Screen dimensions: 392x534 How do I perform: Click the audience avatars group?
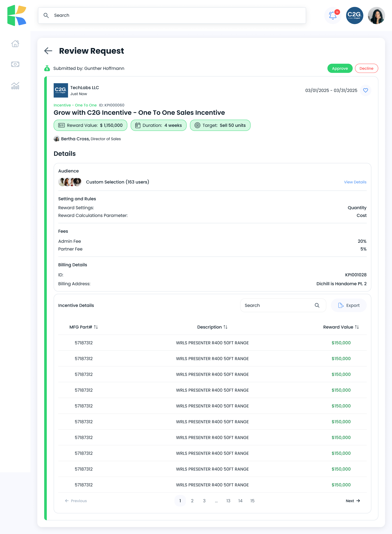tap(70, 182)
